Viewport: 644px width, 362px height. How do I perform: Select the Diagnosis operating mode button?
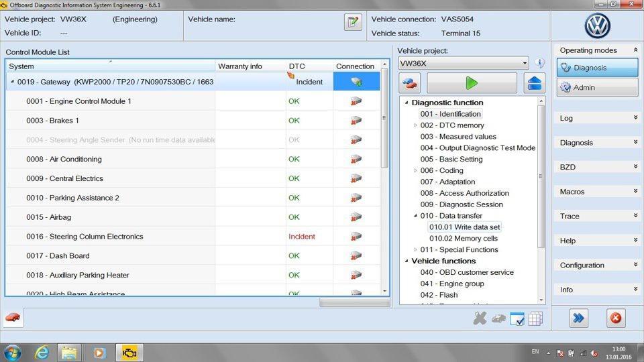tap(598, 68)
